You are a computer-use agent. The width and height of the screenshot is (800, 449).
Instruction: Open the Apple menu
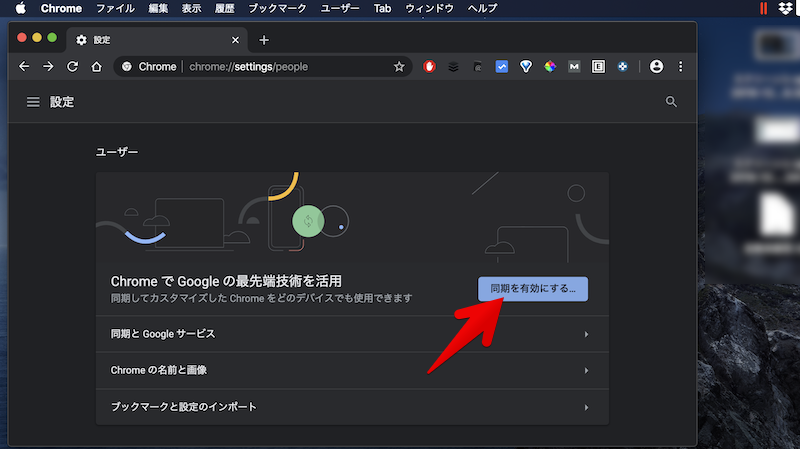click(x=20, y=8)
